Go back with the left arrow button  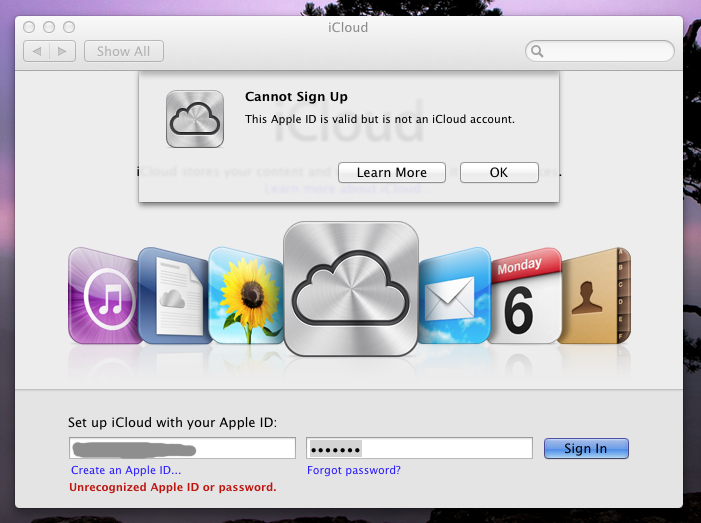coord(37,51)
